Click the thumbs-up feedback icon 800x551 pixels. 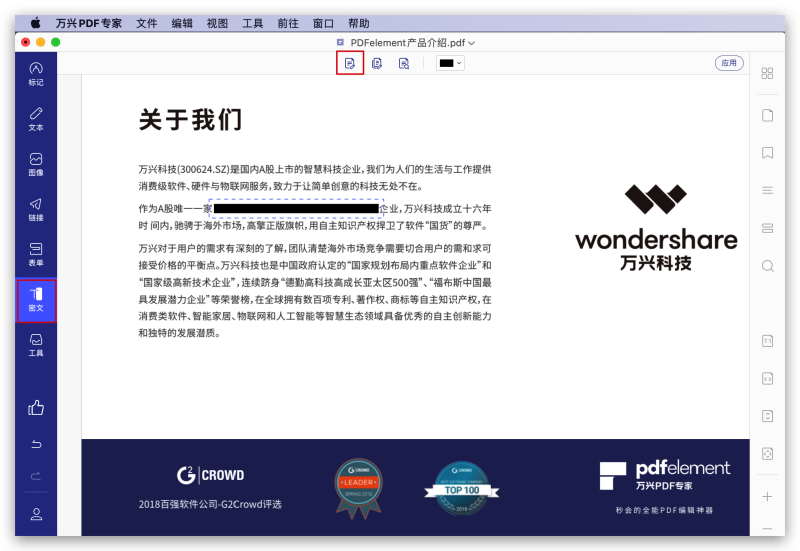(36, 408)
